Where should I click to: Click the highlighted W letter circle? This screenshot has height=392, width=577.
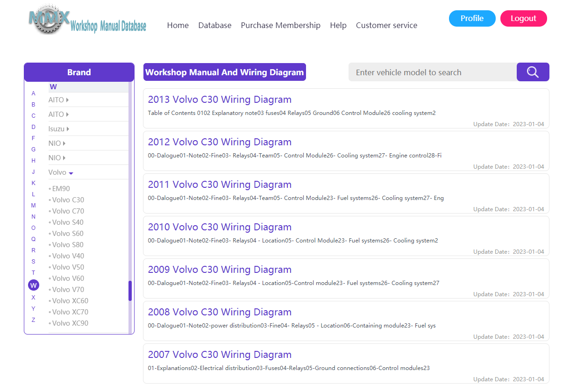[33, 285]
